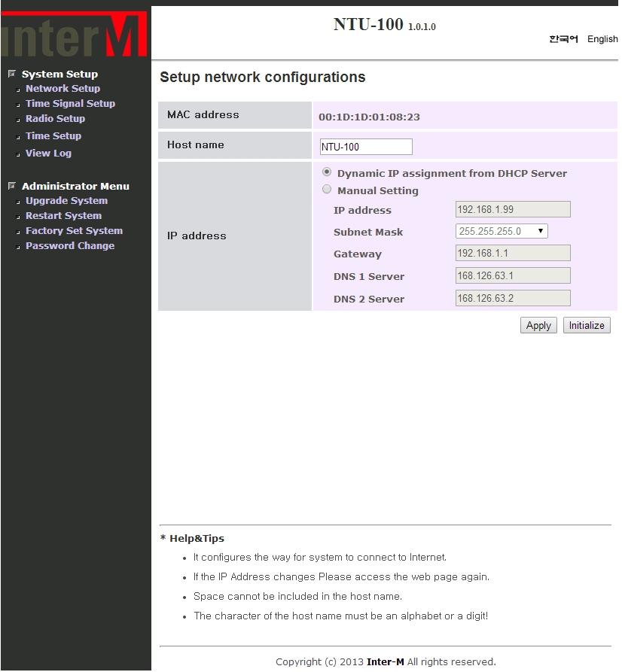Viewport: 622px width, 672px height.
Task: Click the Initialize button
Action: [587, 325]
